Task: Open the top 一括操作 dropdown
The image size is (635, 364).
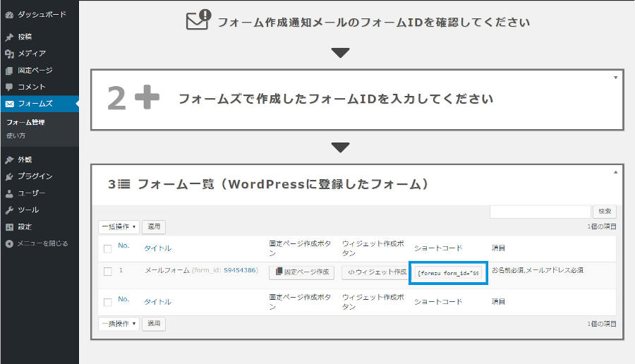Action: pos(119,226)
